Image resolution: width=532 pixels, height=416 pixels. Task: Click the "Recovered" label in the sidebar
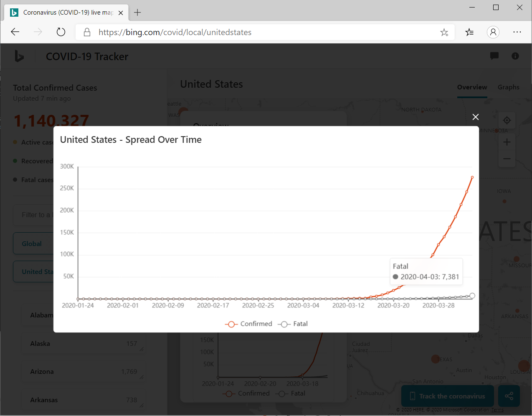pos(37,161)
